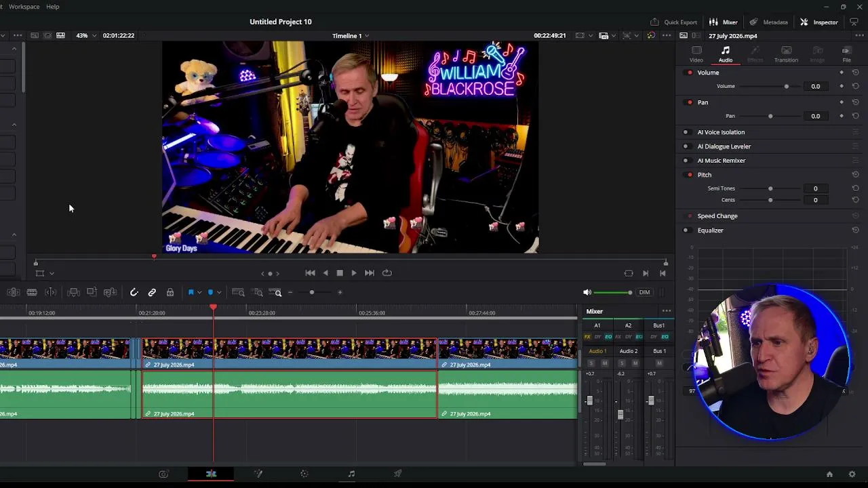This screenshot has width=868, height=488.
Task: Click the minus icon to zoom out timeline
Action: tap(290, 292)
